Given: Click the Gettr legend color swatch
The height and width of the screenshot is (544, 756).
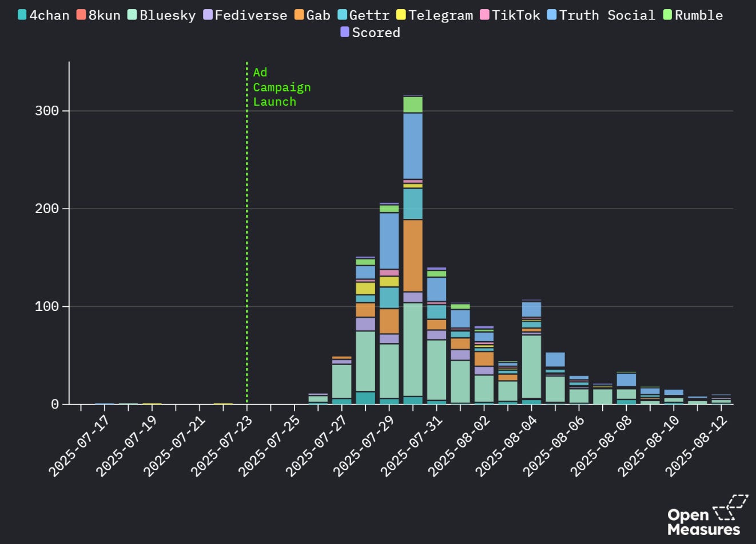Looking at the screenshot, I should point(342,14).
